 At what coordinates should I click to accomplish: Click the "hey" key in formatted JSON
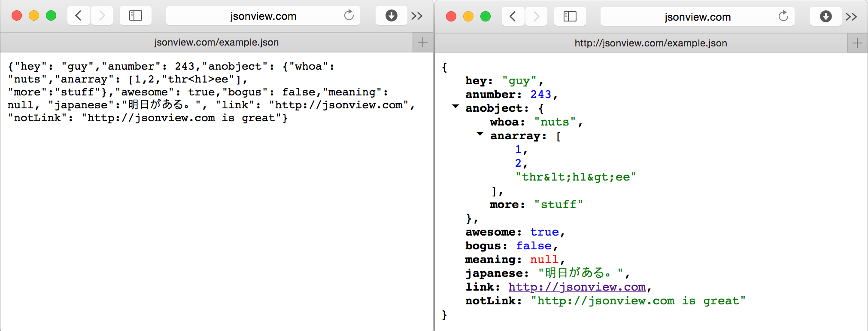[476, 81]
